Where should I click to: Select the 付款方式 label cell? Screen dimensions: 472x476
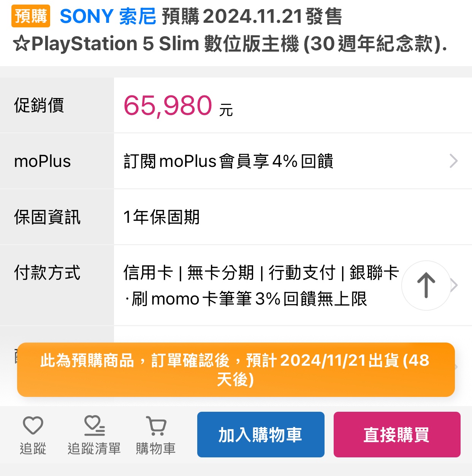click(x=57, y=285)
